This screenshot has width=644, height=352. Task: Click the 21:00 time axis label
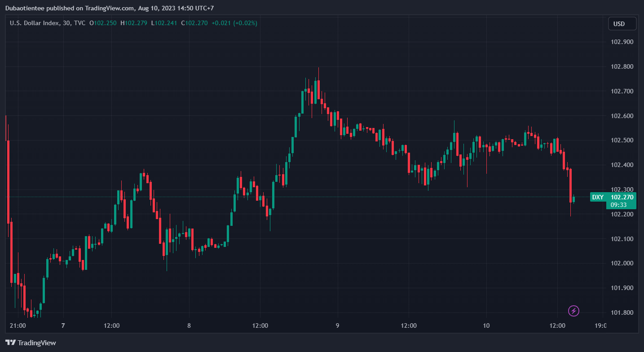(18, 326)
